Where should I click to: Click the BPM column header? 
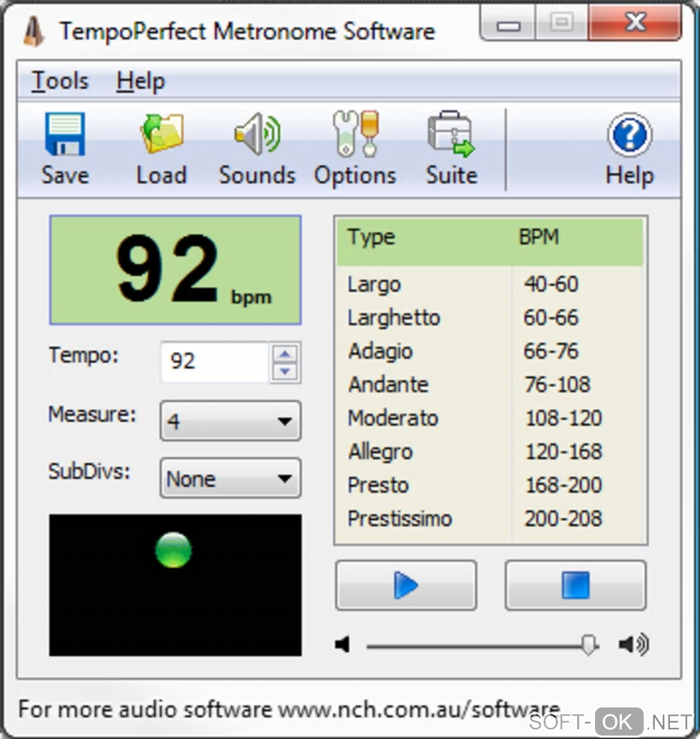[x=539, y=237]
